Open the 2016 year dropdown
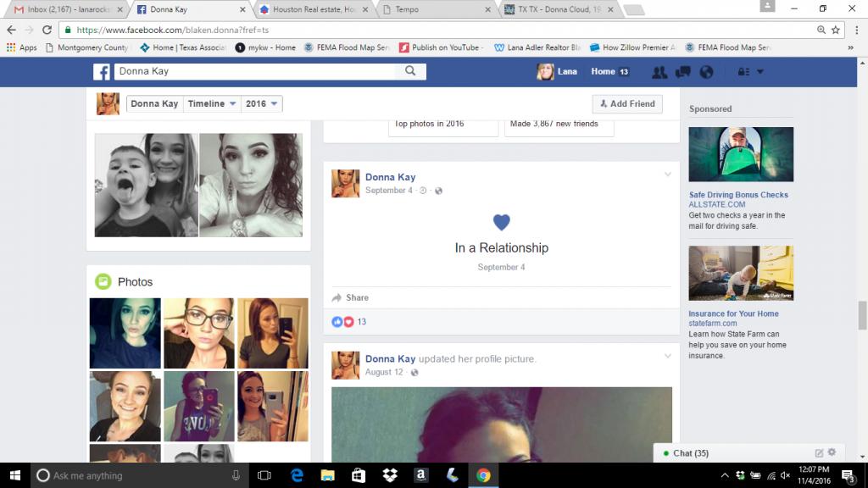 point(261,103)
